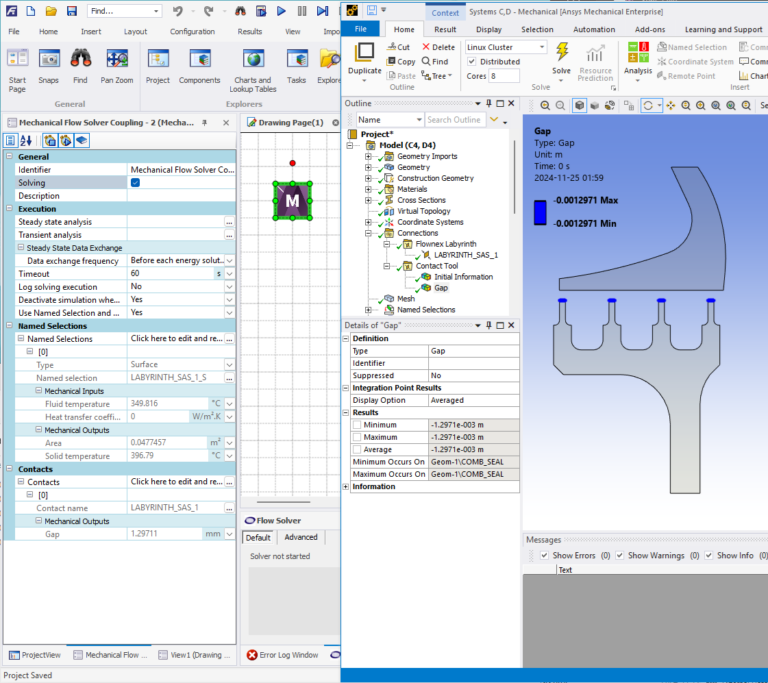Click the alphabetical sort A-Z icon
Viewport: 768px width, 683px height.
coord(25,141)
